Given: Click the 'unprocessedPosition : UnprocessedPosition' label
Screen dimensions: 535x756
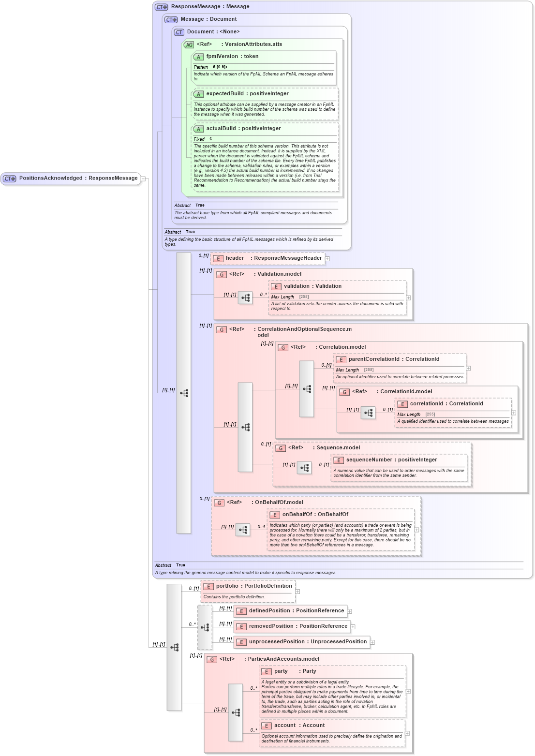Looking at the screenshot, I should pos(308,642).
